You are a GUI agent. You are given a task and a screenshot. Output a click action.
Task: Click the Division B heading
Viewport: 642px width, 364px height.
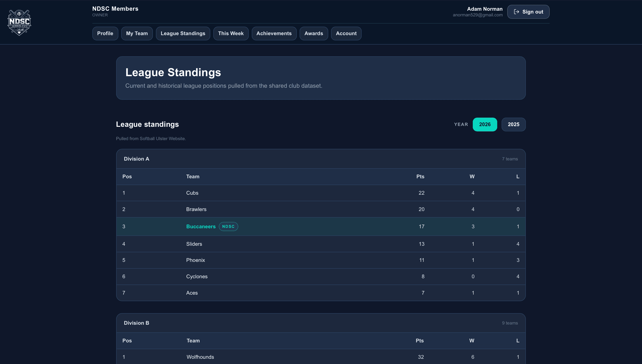click(x=136, y=323)
